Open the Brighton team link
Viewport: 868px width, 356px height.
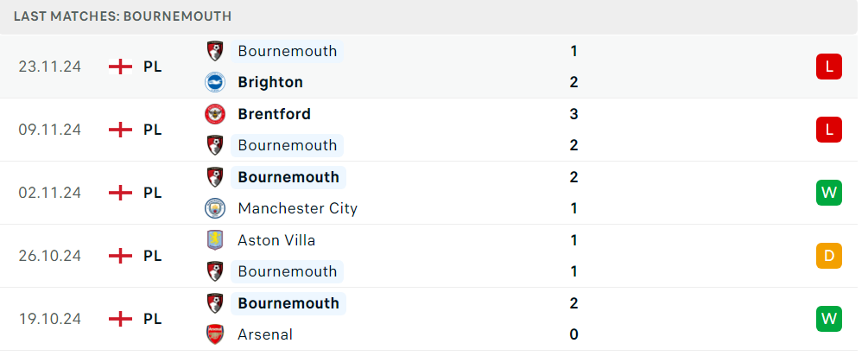click(x=270, y=82)
